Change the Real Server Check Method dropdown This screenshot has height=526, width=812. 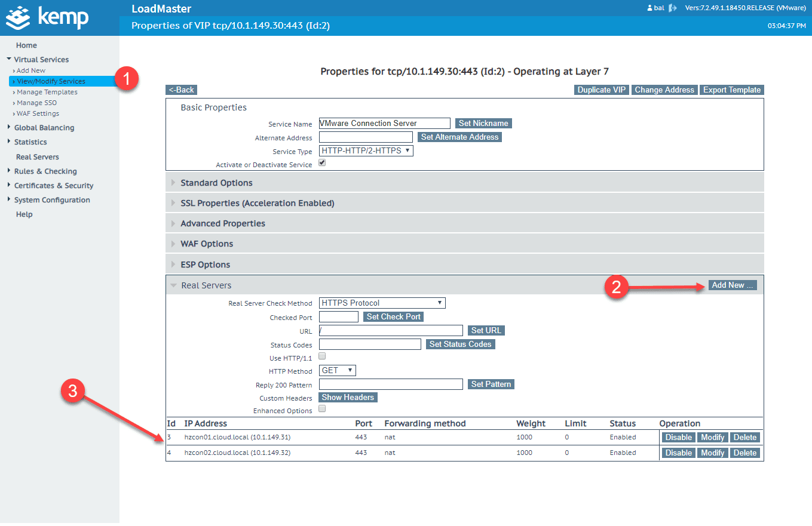[x=381, y=303]
